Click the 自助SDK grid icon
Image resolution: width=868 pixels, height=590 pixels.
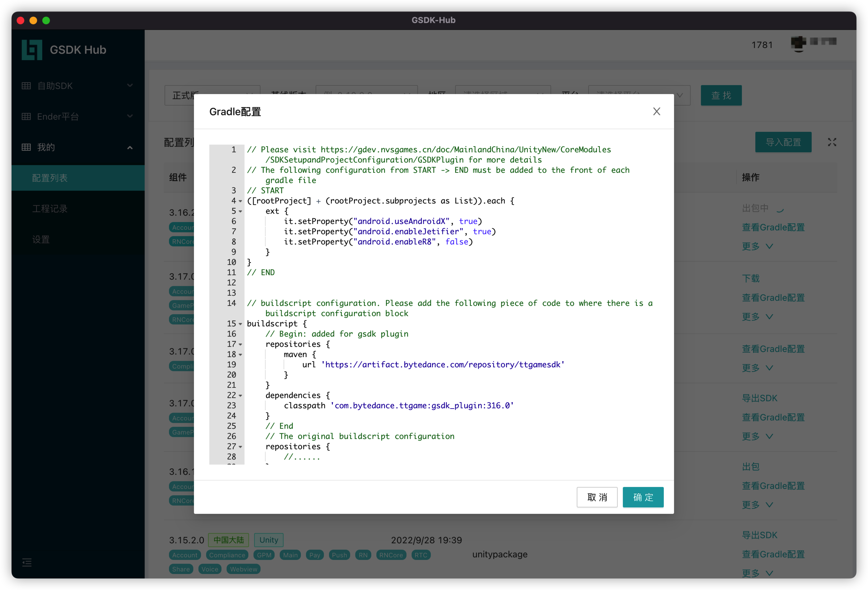[26, 86]
